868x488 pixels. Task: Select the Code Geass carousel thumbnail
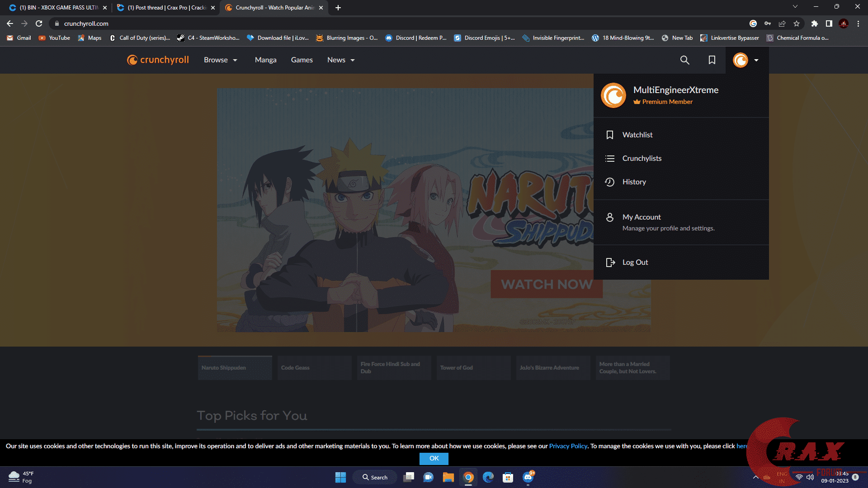[314, 367]
